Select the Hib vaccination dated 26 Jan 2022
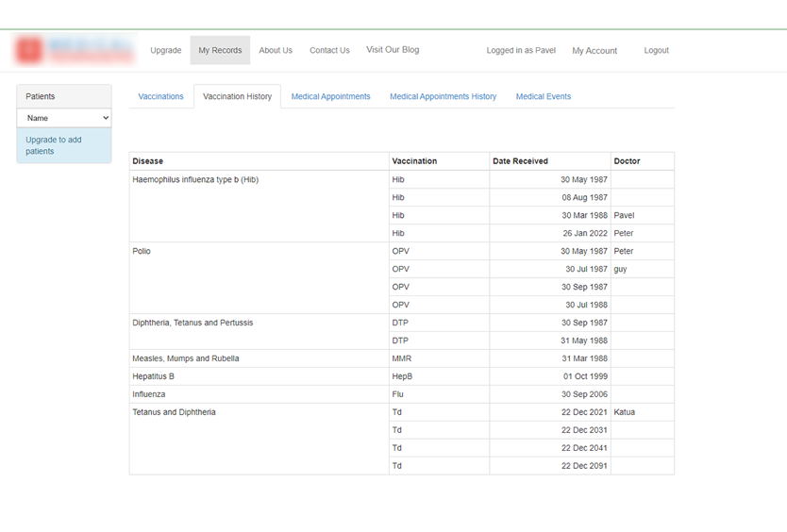The height and width of the screenshot is (532, 787). tap(398, 233)
